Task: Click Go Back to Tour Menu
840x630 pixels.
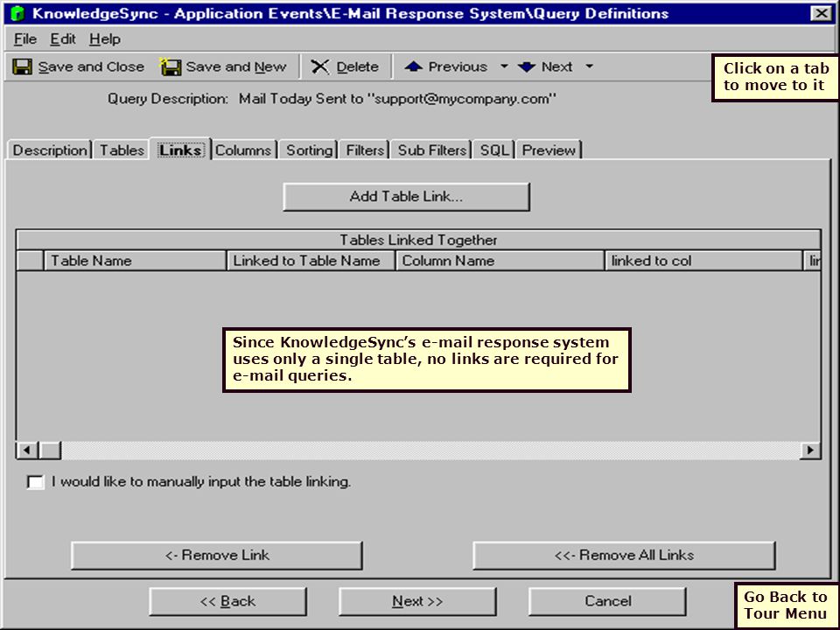Action: click(786, 605)
